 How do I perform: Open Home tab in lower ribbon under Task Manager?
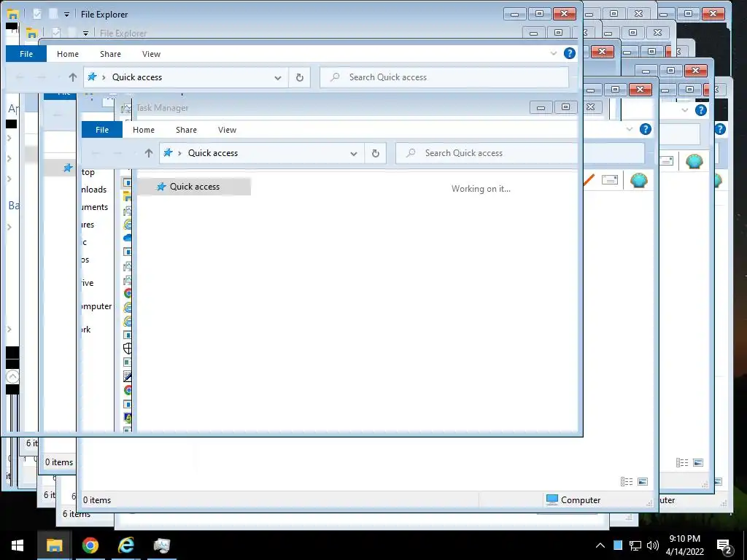click(x=144, y=130)
